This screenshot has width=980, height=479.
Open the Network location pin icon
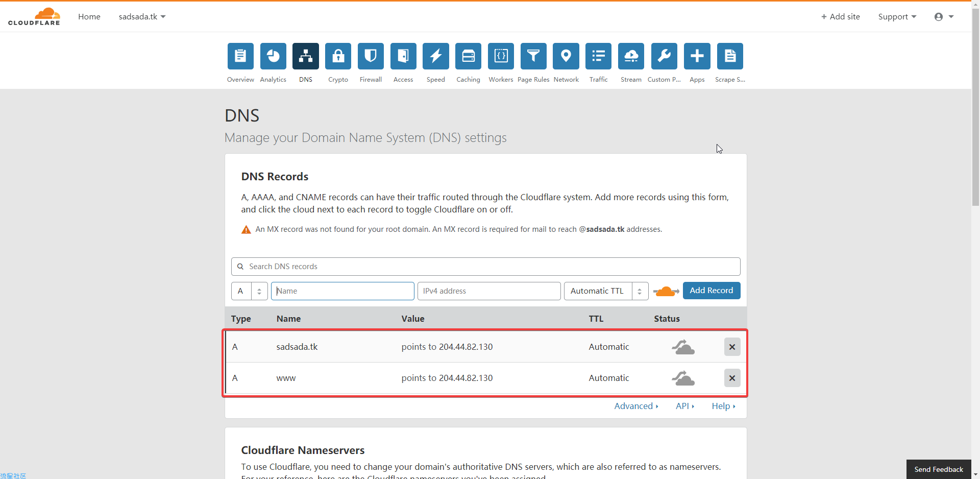coord(566,56)
